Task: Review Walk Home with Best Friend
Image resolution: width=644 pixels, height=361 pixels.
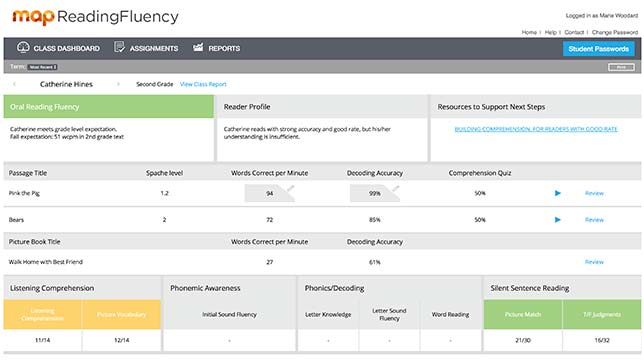Action: point(594,262)
